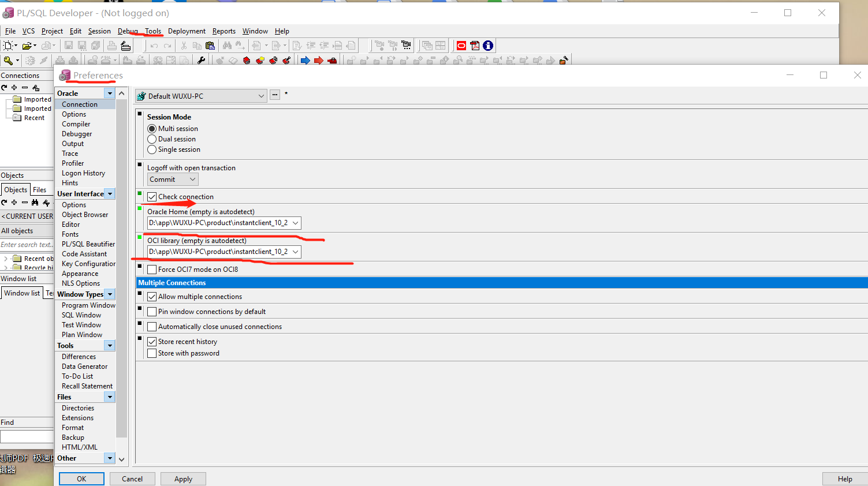The image size is (868, 486).
Task: Click the Open folder toolbar icon
Action: tap(27, 46)
